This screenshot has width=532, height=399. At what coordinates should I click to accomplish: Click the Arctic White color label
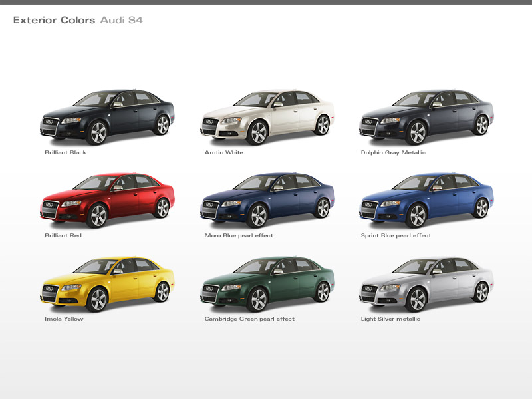point(224,152)
